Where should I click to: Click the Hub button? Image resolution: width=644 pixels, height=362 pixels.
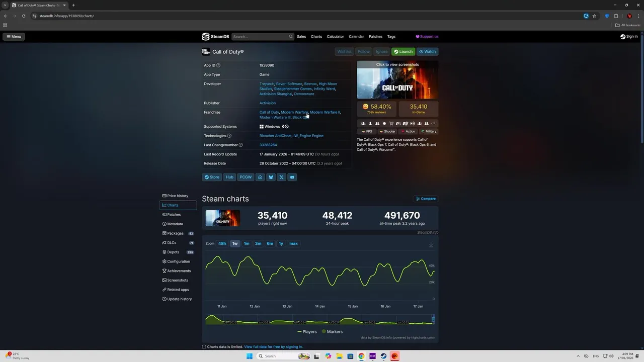(229, 177)
